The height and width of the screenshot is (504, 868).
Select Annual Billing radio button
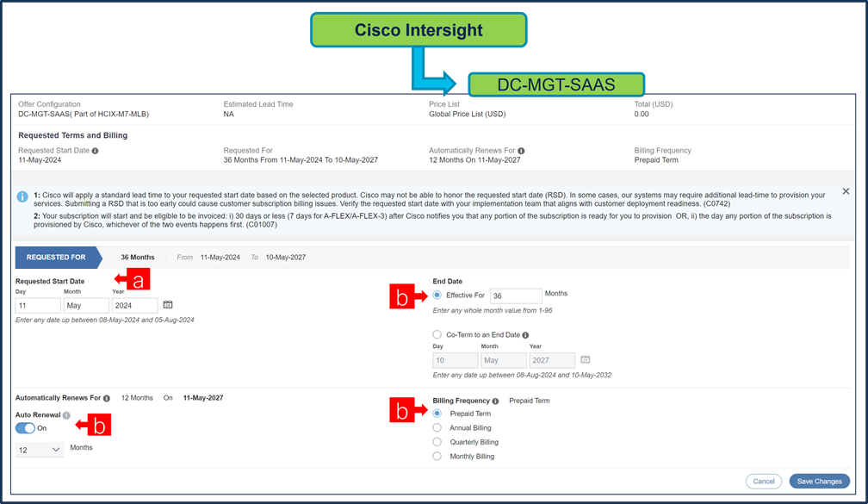(x=437, y=427)
